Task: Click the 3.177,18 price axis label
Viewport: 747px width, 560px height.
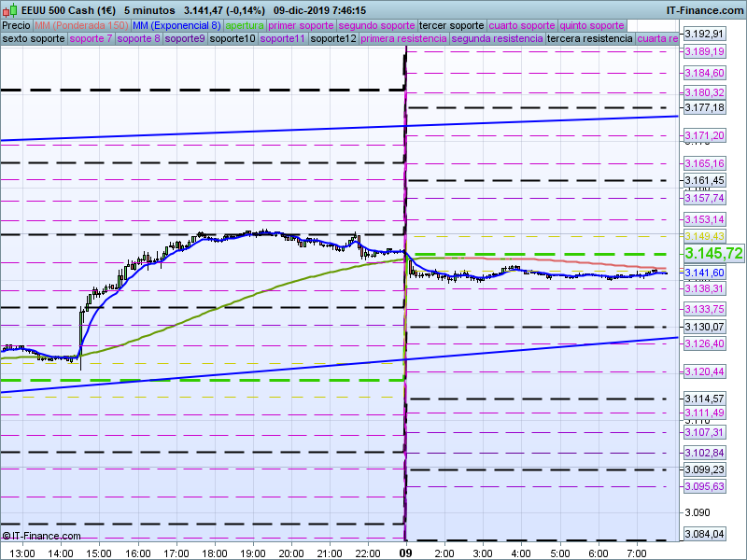Action: click(x=704, y=107)
